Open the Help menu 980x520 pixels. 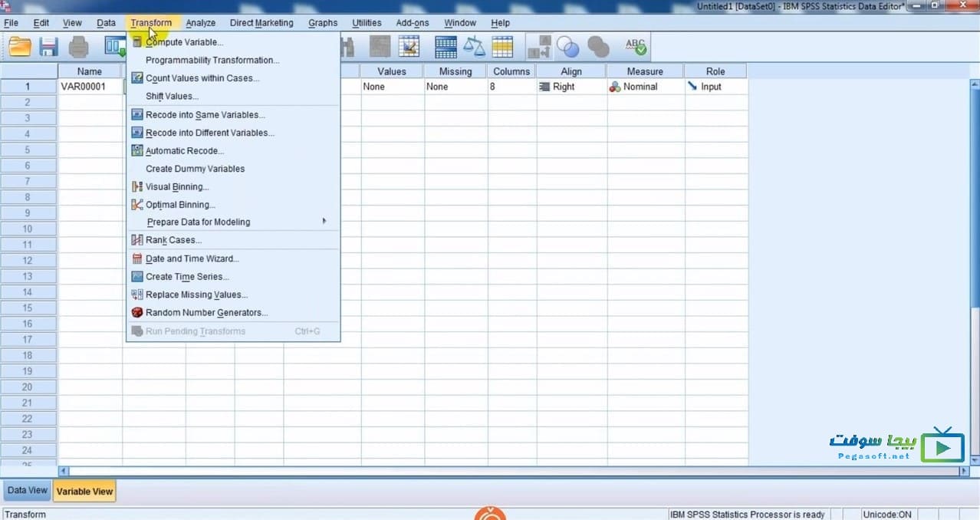(500, 23)
